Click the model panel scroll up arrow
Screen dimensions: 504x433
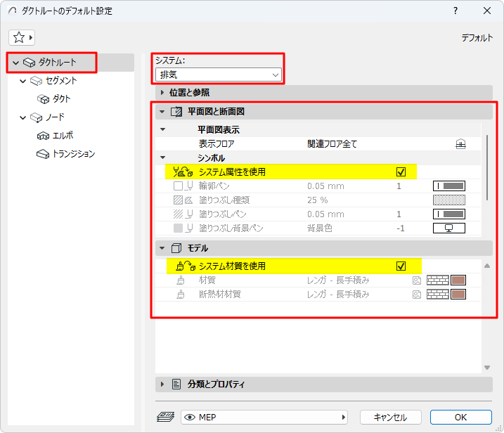click(x=487, y=266)
